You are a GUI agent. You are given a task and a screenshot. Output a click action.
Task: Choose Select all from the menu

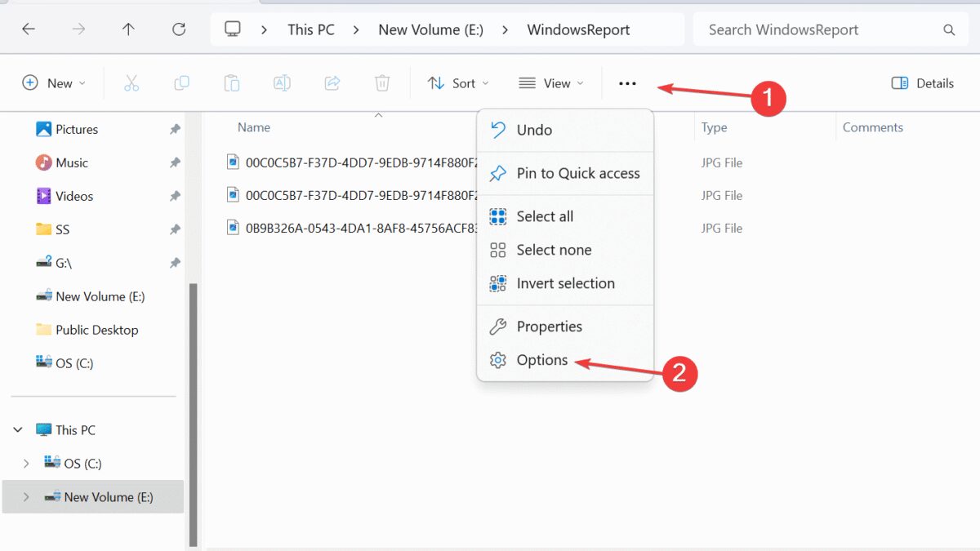(x=544, y=216)
